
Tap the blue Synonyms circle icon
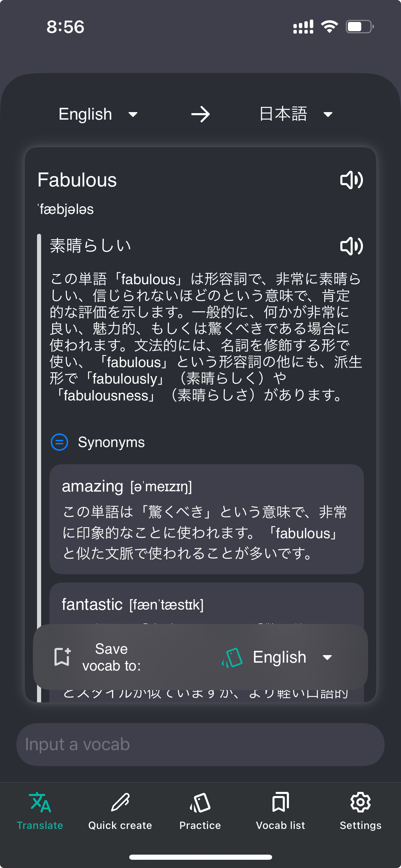[59, 442]
